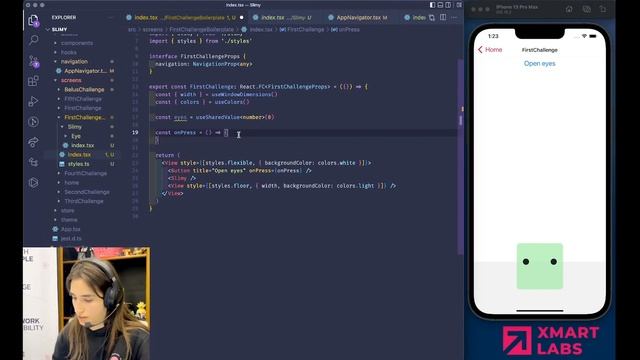Open the Explorer view in activity bar
The width and height of the screenshot is (640, 360).
(33, 20)
